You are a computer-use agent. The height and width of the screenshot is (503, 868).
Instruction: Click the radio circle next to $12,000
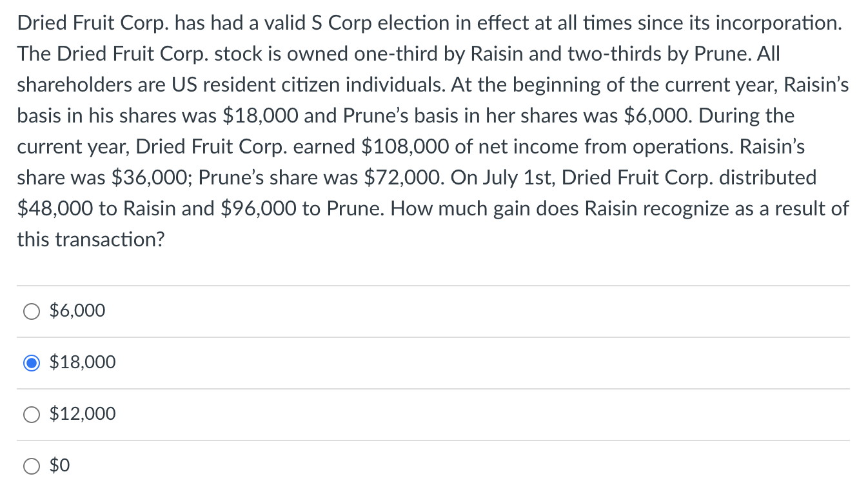click(x=31, y=414)
